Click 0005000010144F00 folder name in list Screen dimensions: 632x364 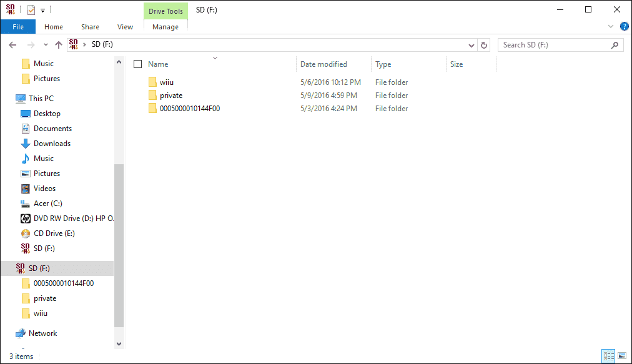tap(190, 109)
